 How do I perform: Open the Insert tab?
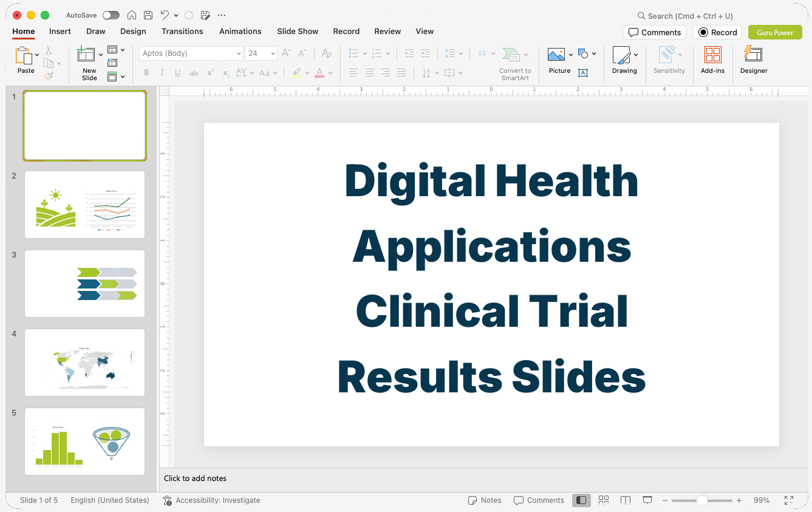tap(60, 31)
